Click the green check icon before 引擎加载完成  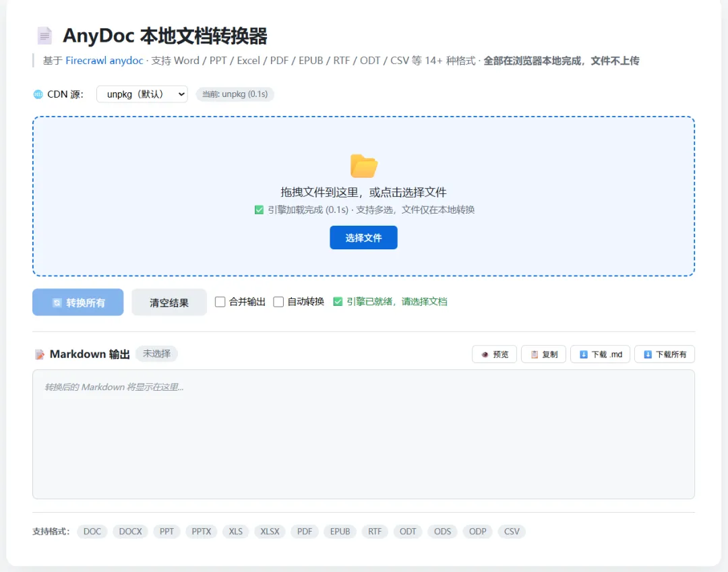point(259,210)
